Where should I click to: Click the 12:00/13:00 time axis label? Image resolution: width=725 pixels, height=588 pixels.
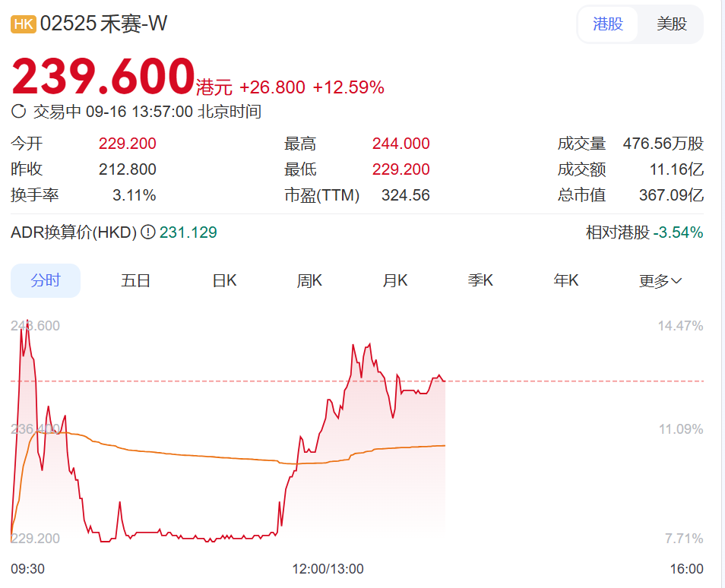328,568
